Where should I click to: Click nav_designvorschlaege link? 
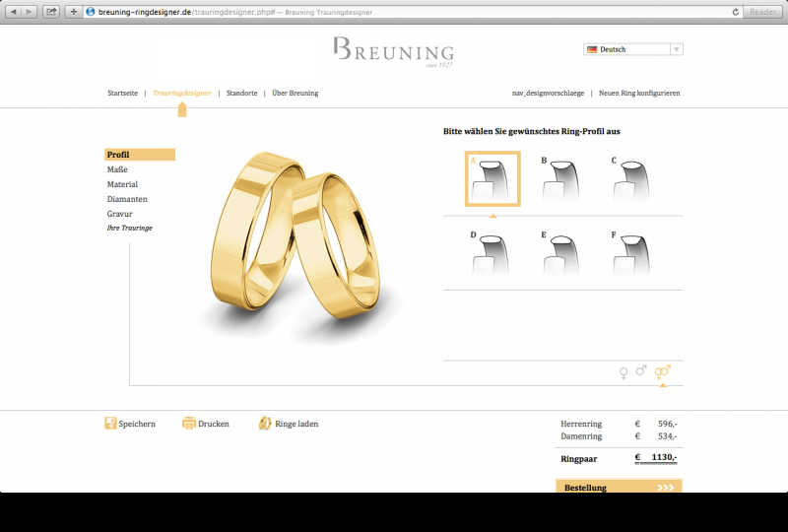tap(548, 93)
